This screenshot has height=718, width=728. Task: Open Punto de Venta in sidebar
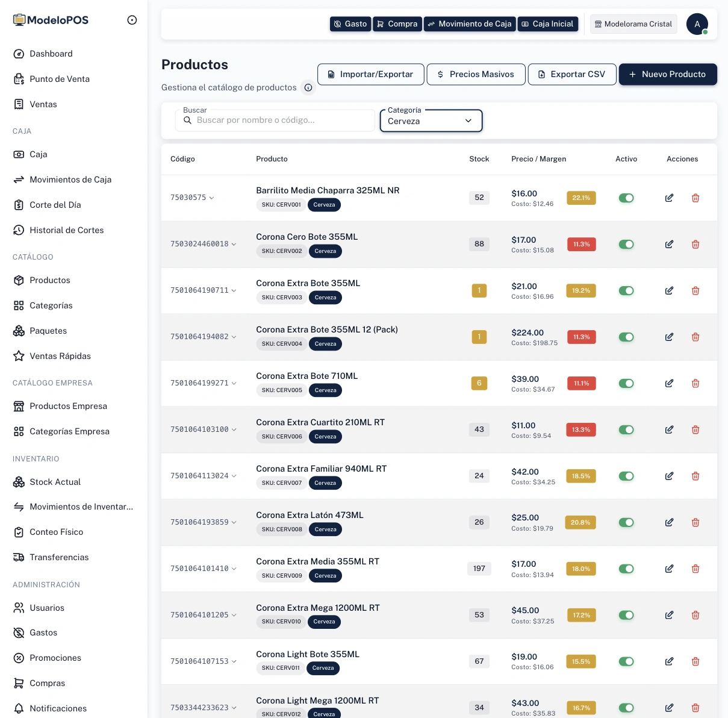click(60, 79)
